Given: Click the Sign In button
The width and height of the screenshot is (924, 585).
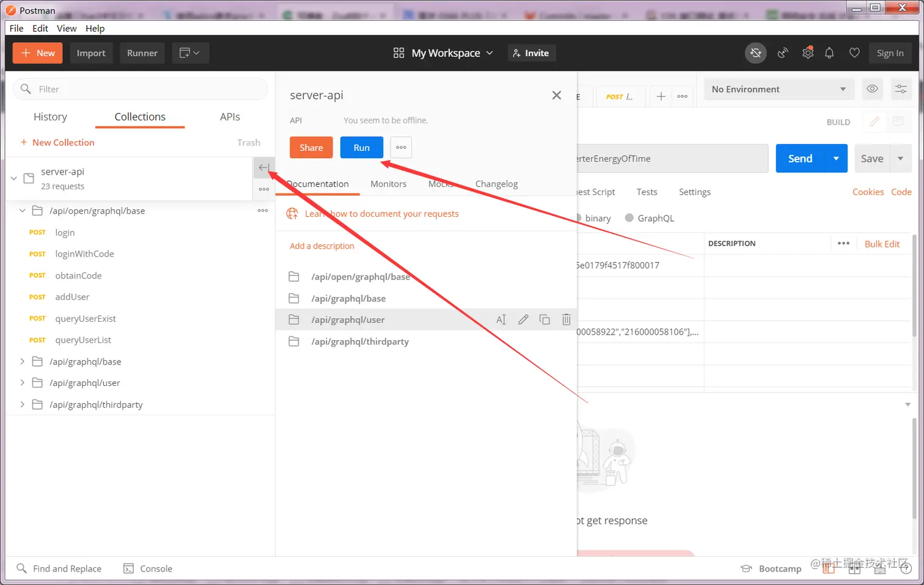Looking at the screenshot, I should [890, 53].
